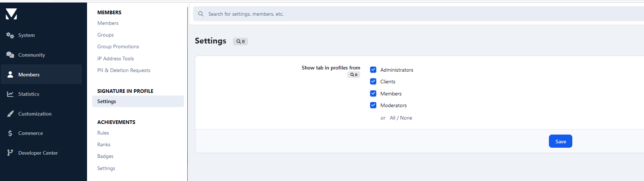Select Settings under Signature in Profile
The width and height of the screenshot is (644, 181).
106,101
